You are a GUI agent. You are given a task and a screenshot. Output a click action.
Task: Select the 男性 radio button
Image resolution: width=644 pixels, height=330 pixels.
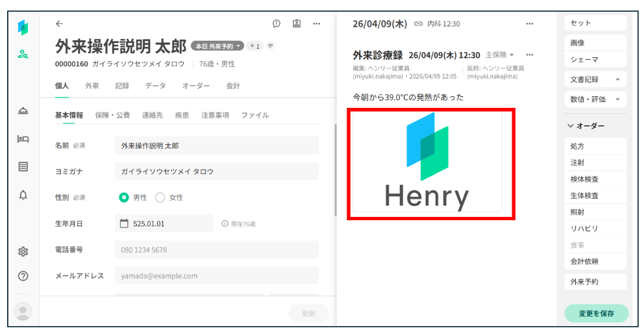[x=123, y=197]
